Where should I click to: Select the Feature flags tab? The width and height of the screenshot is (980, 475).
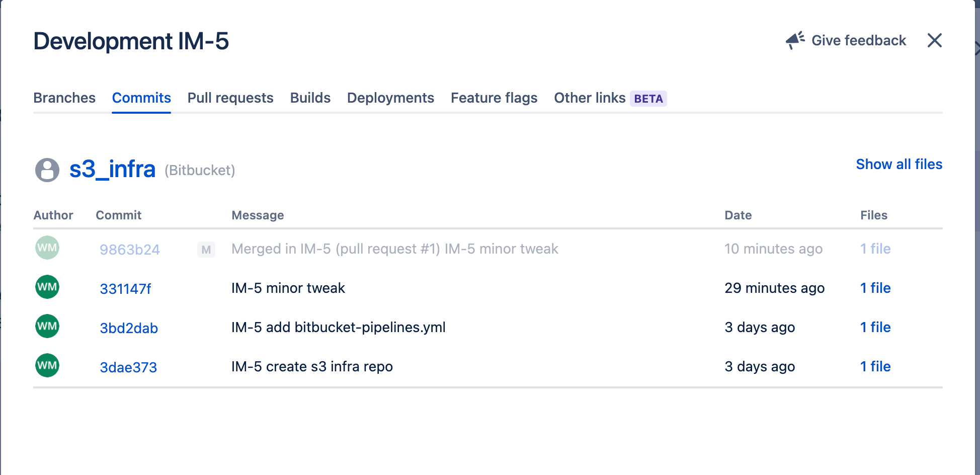point(494,98)
